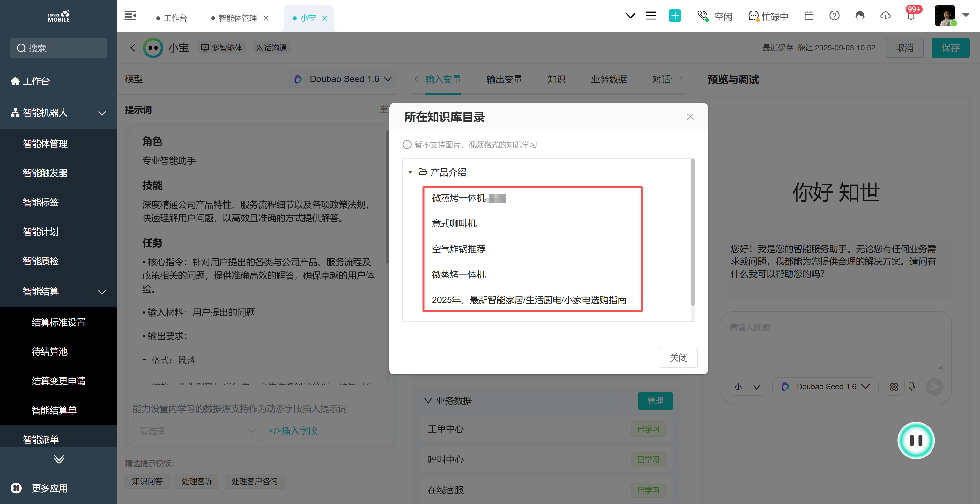Viewport: 980px width, 504px height.
Task: Click the green plus add icon
Action: point(675,16)
